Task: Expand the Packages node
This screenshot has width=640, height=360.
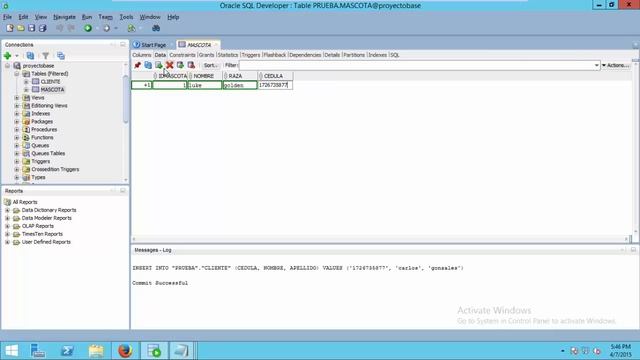Action: tap(17, 122)
